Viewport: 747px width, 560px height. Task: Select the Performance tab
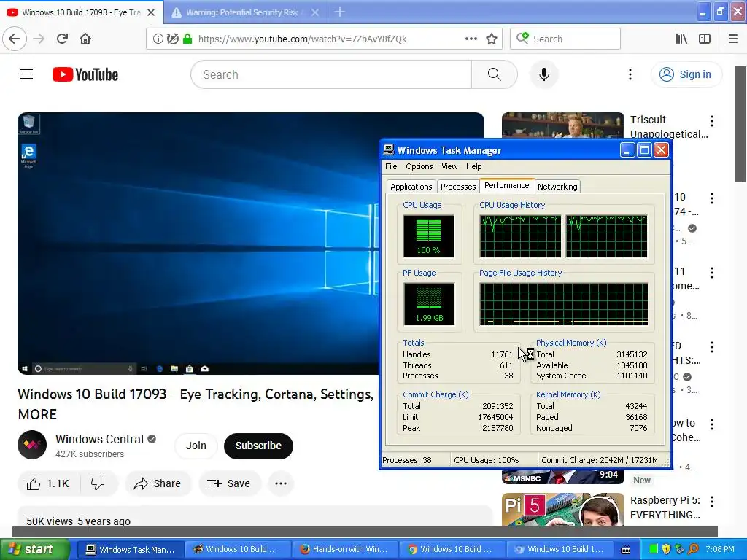click(506, 185)
